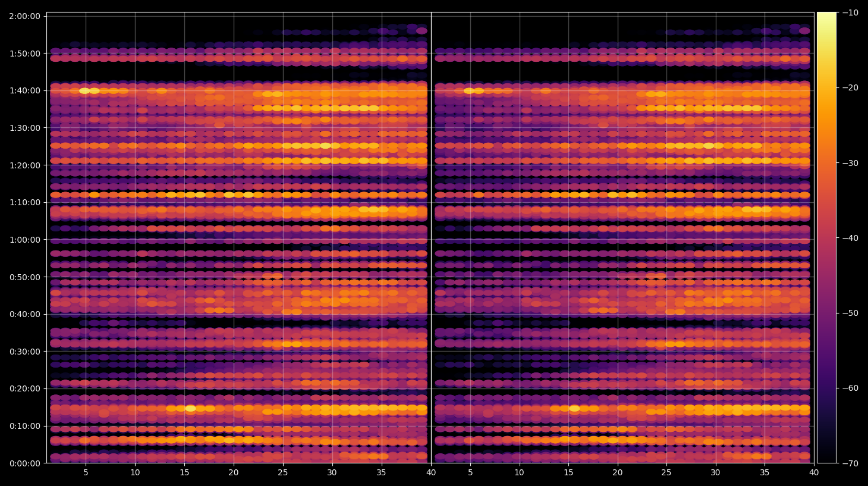Click x-axis label 25 under the right plot
This screenshot has height=486, width=868.
point(666,472)
